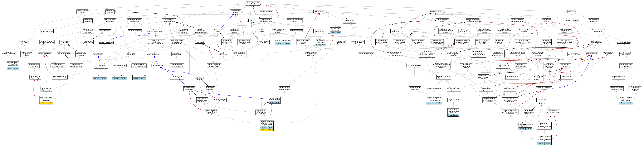Click the 'gland development' node
The width and height of the screenshot is (644, 146).
tap(119, 65)
